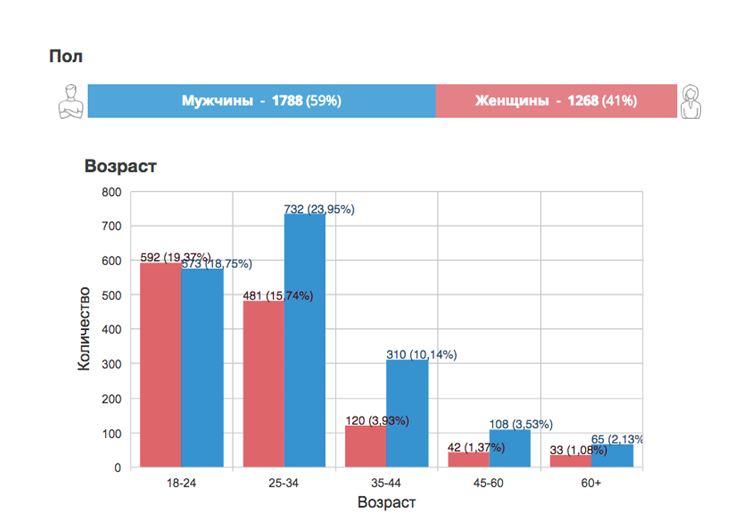Click the blue 18-24 bar labeled 573
This screenshot has height=513, width=731.
[202, 368]
